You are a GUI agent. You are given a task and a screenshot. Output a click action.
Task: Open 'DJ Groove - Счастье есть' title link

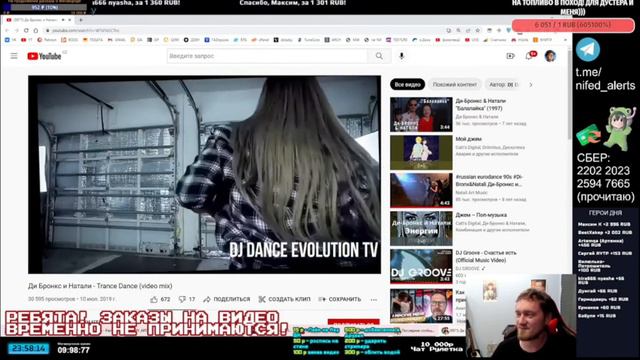pyautogui.click(x=486, y=256)
